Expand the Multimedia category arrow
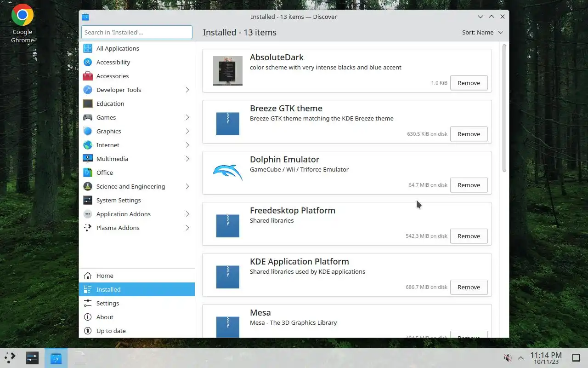 tap(187, 159)
